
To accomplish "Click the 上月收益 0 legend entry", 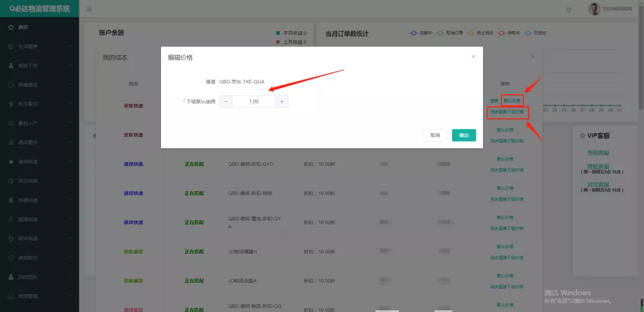I will 292,42.
